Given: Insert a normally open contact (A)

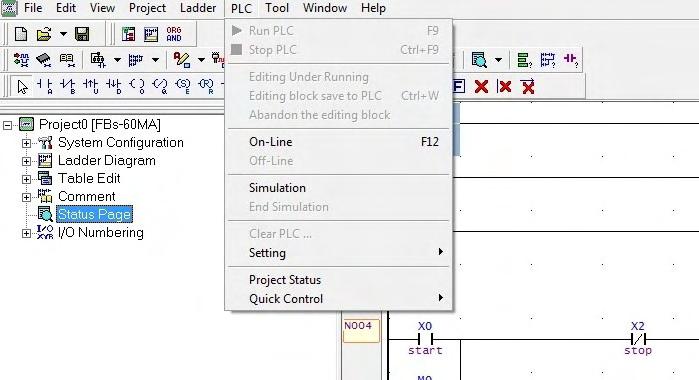Looking at the screenshot, I should coord(44,86).
